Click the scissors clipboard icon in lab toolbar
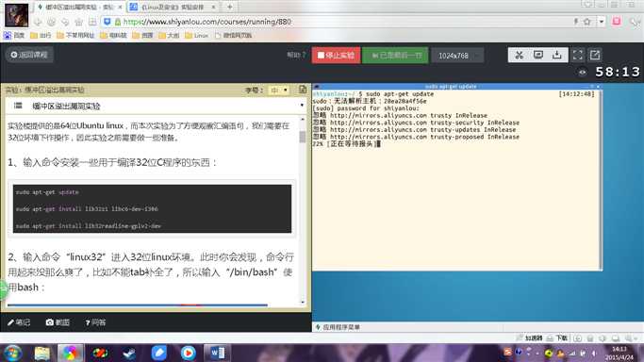644x362 pixels. 519,55
